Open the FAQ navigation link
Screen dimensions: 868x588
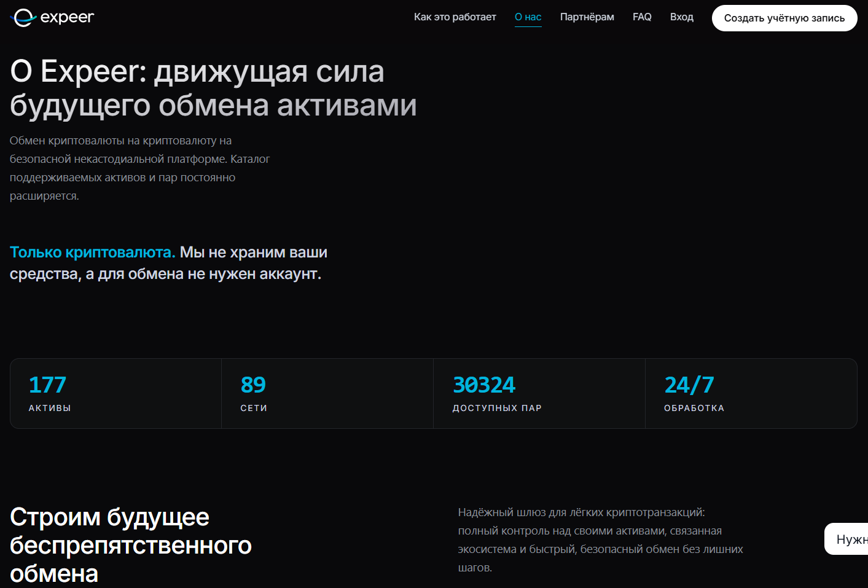click(642, 17)
